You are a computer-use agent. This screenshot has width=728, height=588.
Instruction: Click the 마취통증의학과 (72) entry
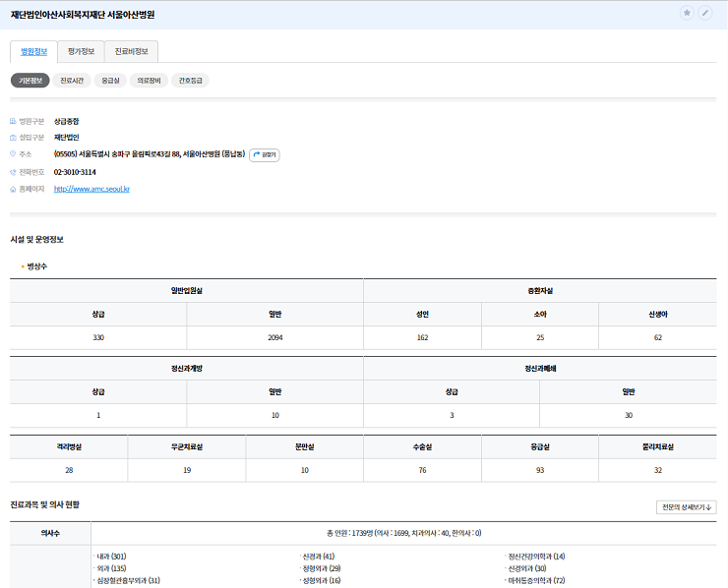click(537, 580)
